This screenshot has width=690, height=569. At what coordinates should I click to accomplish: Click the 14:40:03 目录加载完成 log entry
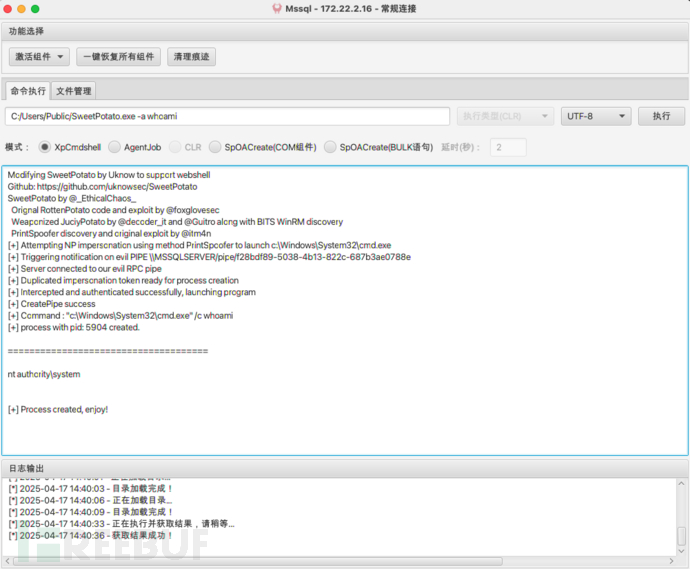[x=90, y=488]
